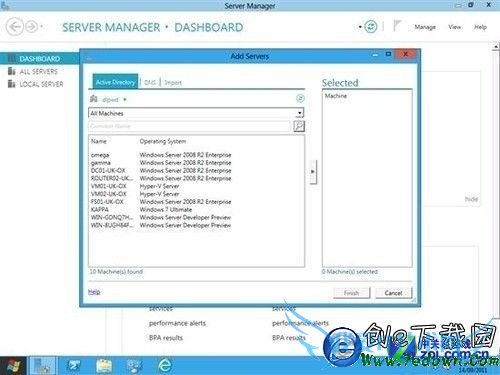Select the ROUTER02-UK machine row

(x=196, y=178)
